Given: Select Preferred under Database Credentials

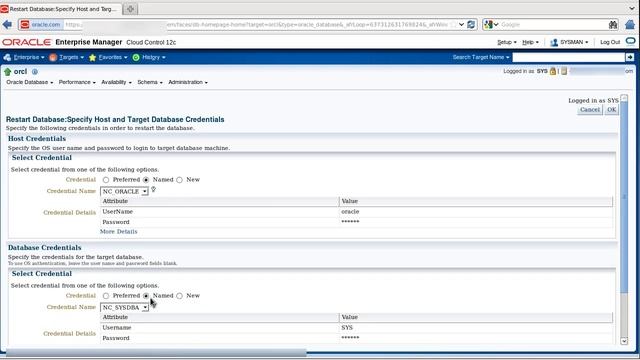Looking at the screenshot, I should point(106,296).
